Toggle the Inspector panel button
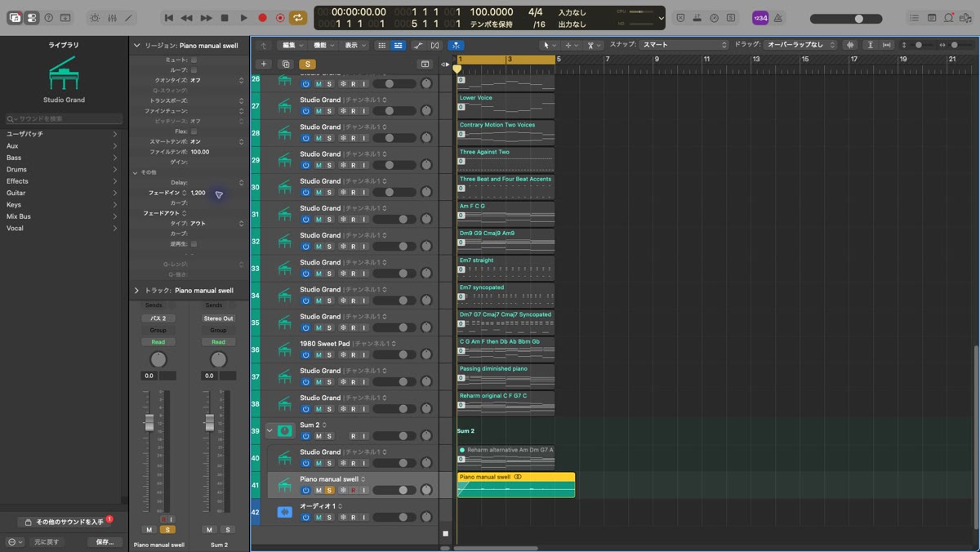 [32, 18]
